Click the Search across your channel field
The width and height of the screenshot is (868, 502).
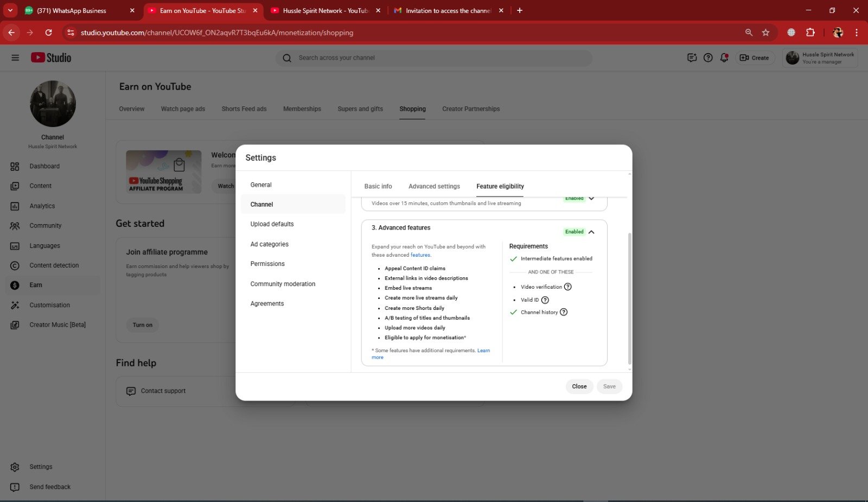[x=434, y=58]
